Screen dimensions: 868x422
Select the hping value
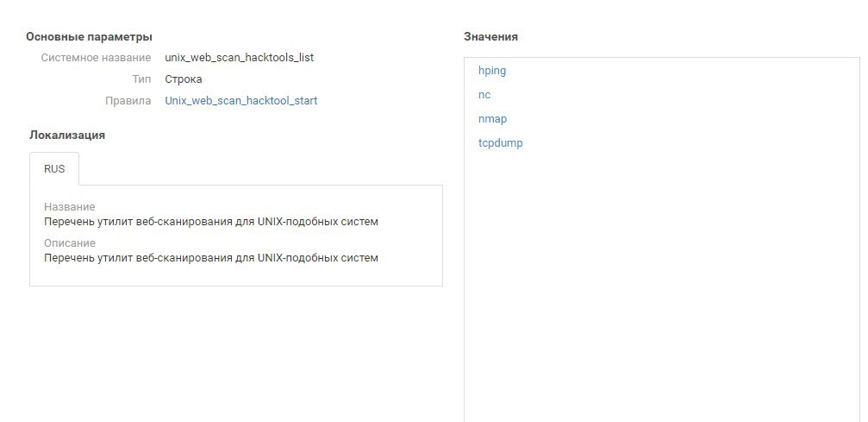tap(492, 71)
